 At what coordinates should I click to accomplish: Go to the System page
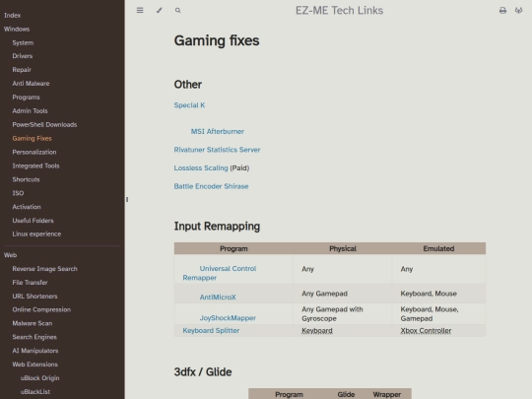23,42
